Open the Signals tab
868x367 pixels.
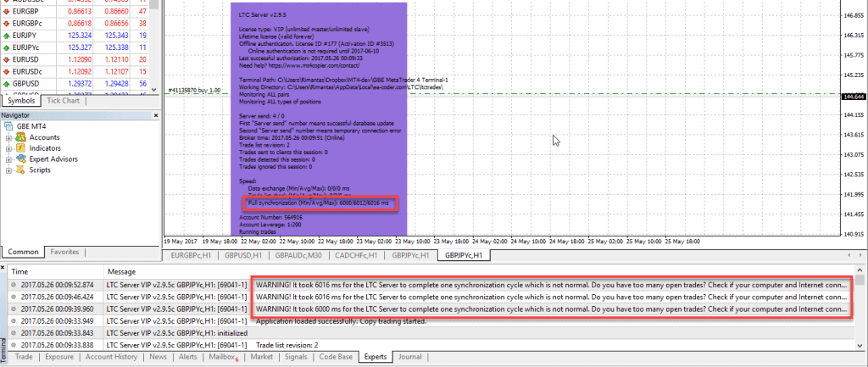pyautogui.click(x=296, y=357)
